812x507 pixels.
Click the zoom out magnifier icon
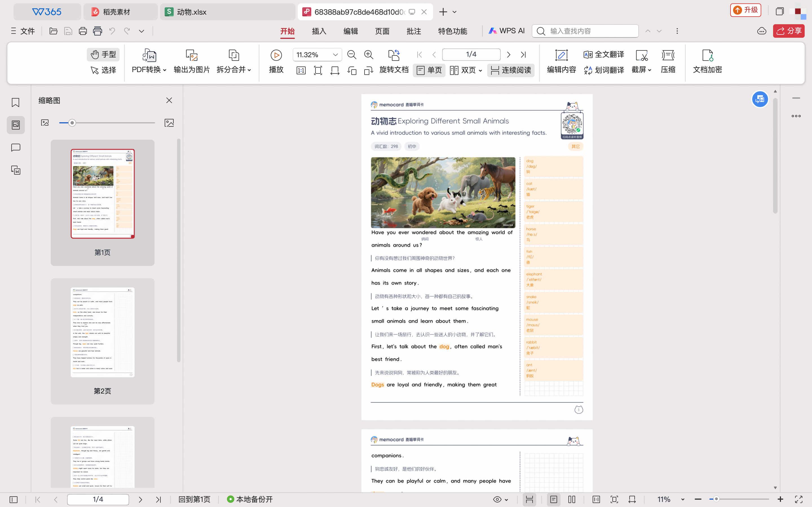(351, 55)
